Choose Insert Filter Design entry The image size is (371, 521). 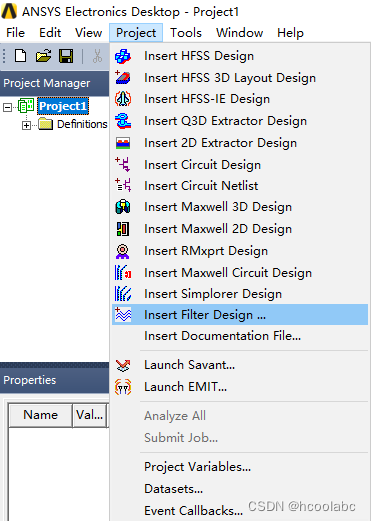240,315
